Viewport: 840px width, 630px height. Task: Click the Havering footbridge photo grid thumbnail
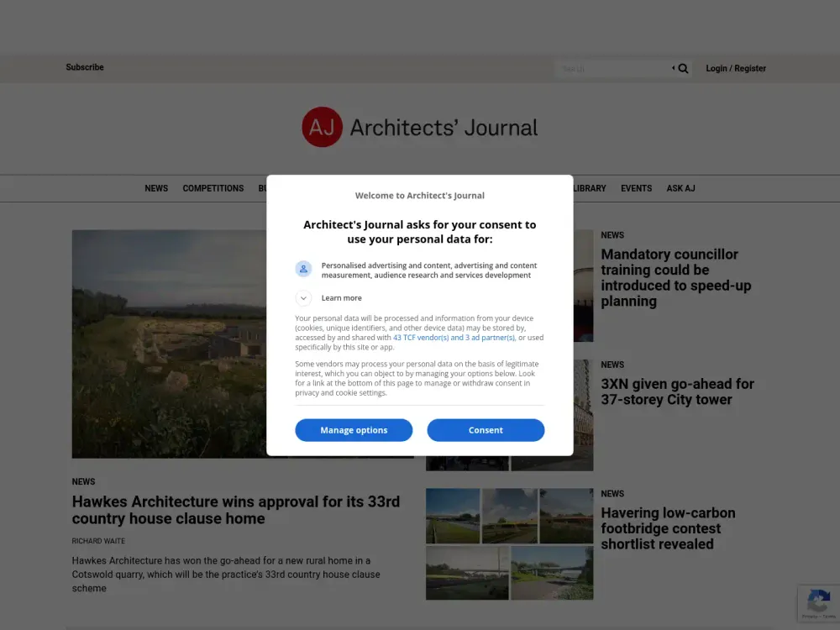click(509, 542)
